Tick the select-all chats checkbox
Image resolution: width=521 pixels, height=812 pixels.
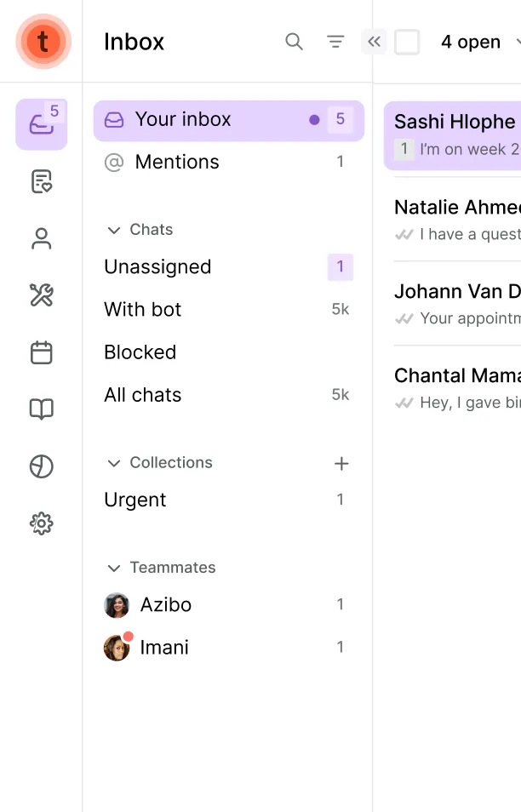[407, 42]
